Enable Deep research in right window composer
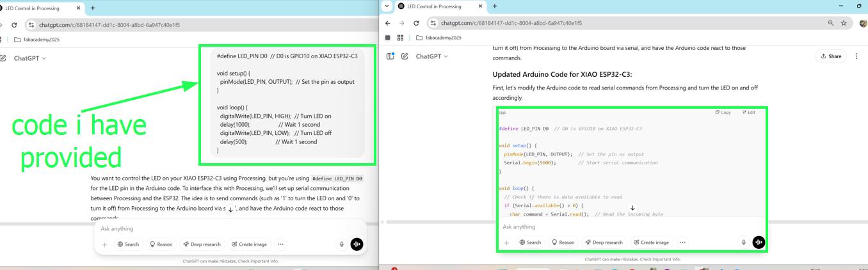Image resolution: width=868 pixels, height=270 pixels. (x=604, y=242)
